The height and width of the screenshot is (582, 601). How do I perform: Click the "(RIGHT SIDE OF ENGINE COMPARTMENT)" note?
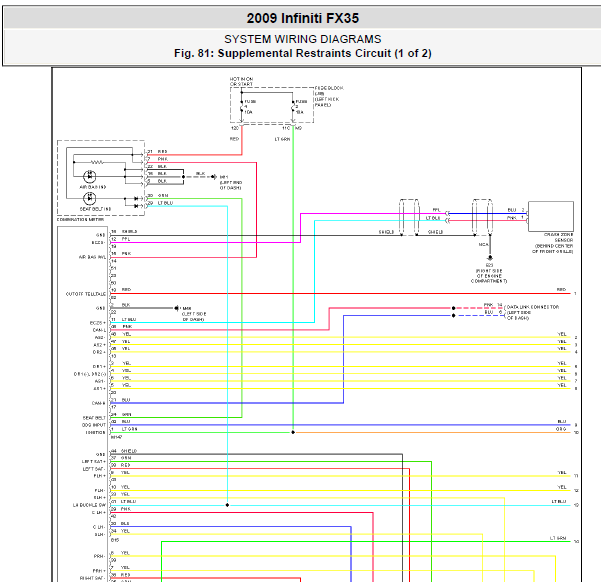point(489,276)
